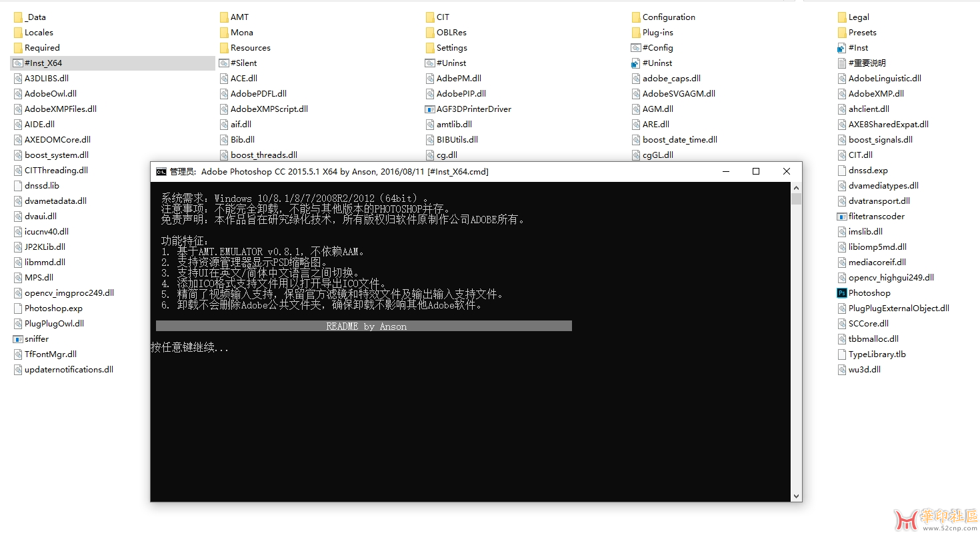The image size is (980, 533).
Task: Click AdobeSVGAGM.dll
Action: tap(673, 94)
